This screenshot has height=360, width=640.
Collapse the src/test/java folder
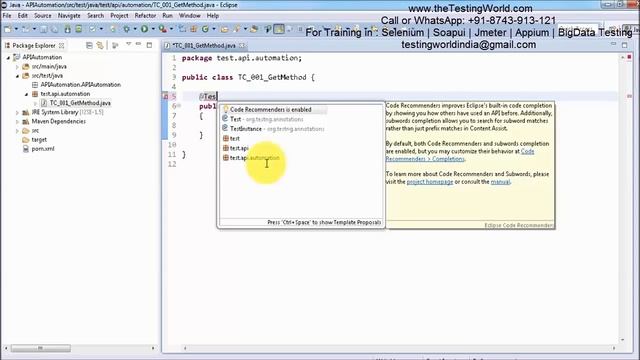pos(17,76)
